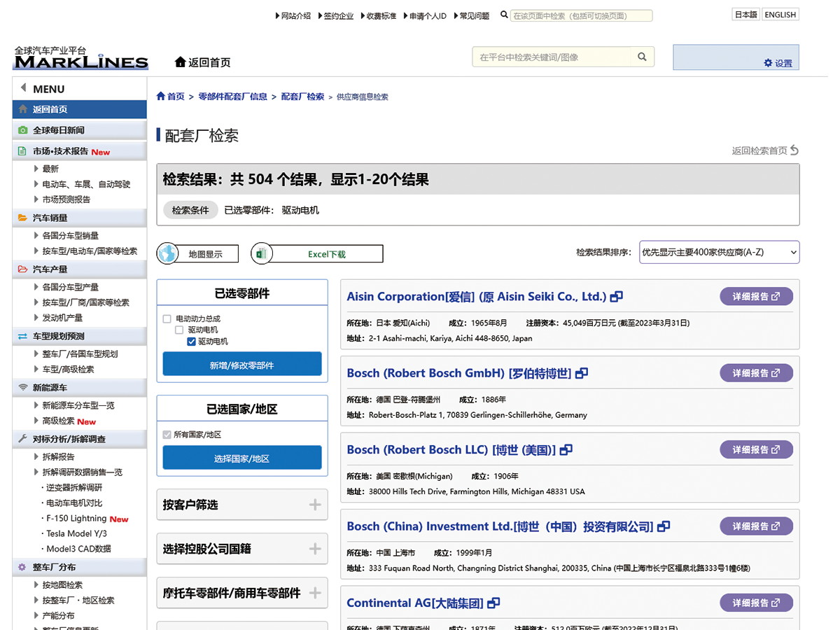
Task: Click the globe icon of 地图显示
Action: coord(167,253)
